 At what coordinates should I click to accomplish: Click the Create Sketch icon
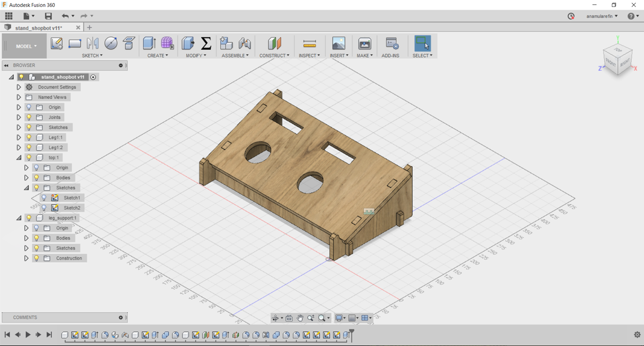(x=56, y=43)
